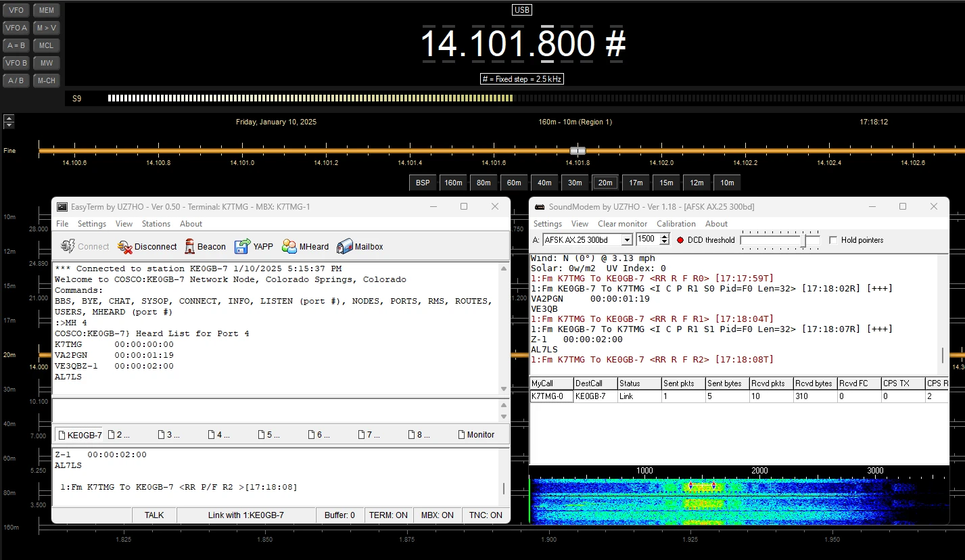
Task: Open the Calibration menu in SoundModem
Action: [676, 224]
